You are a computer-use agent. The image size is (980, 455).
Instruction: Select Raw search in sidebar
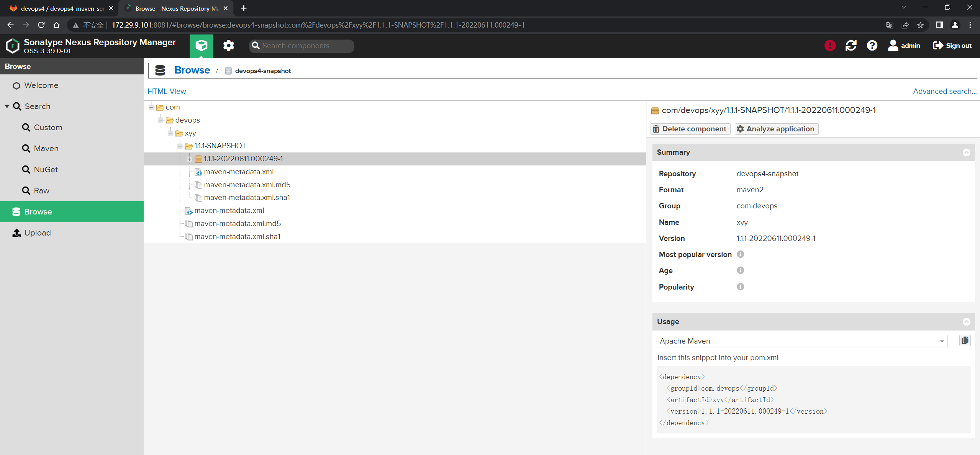tap(72, 191)
